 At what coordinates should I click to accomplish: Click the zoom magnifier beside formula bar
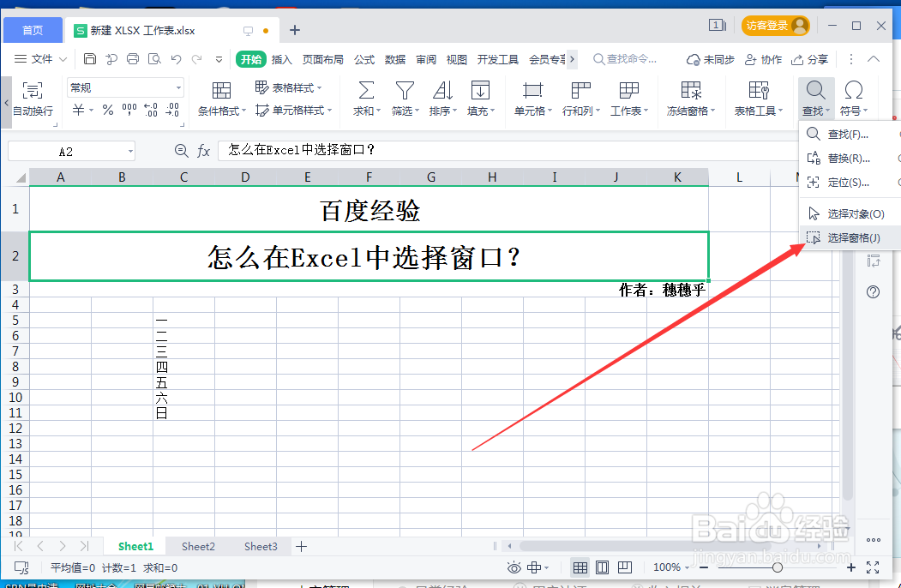coord(181,151)
